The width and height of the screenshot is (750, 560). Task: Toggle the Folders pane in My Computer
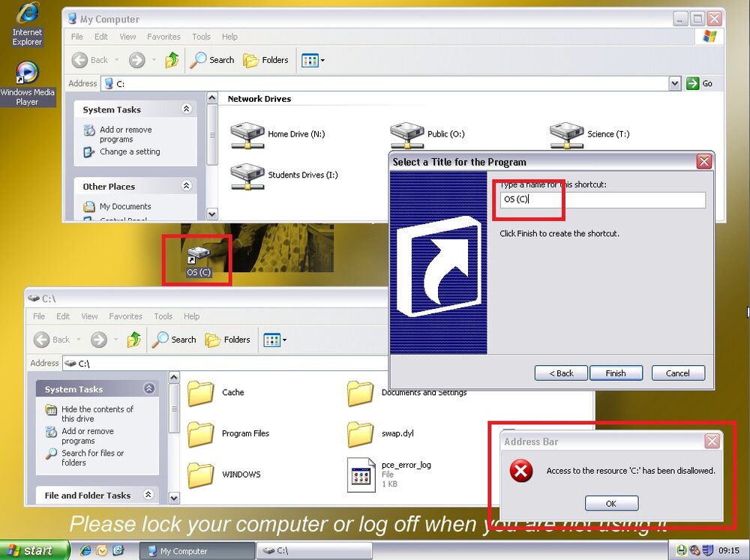pyautogui.click(x=265, y=60)
